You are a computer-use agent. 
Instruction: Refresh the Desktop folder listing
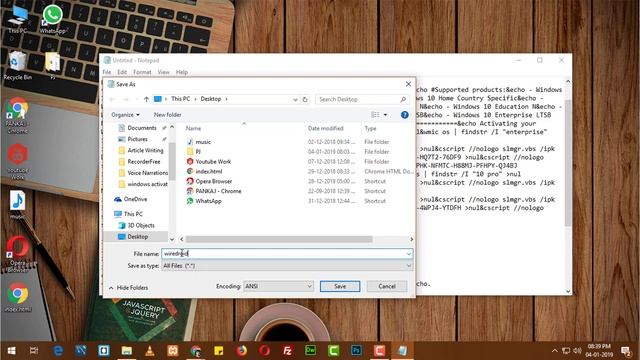(305, 99)
